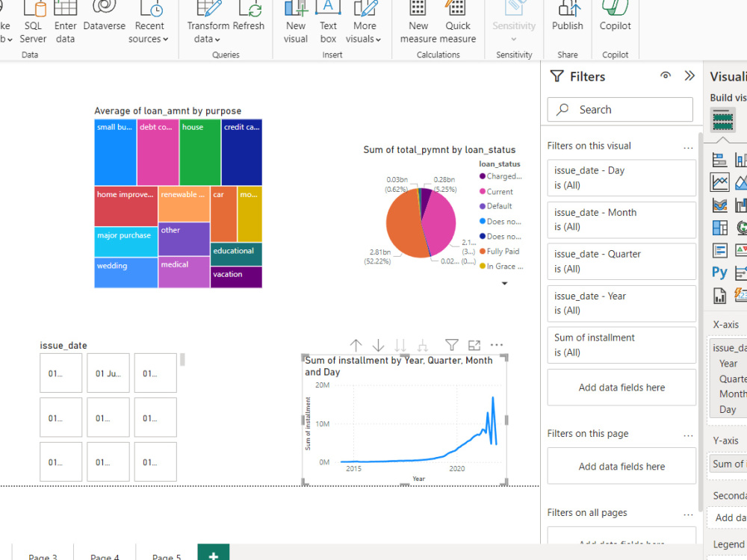The image size is (747, 560).
Task: Click the Fully Paid legend item
Action: point(500,252)
